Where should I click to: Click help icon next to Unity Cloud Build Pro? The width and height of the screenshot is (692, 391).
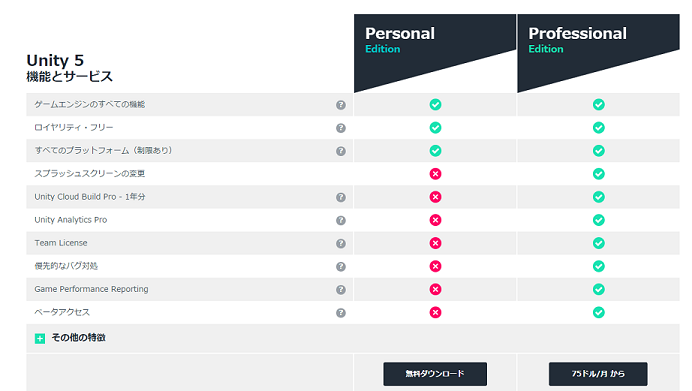pos(341,197)
